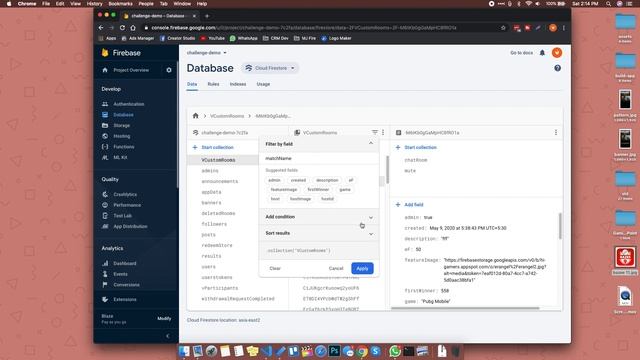
Task: Open Cloud Firestore database type dropdown
Action: click(270, 68)
